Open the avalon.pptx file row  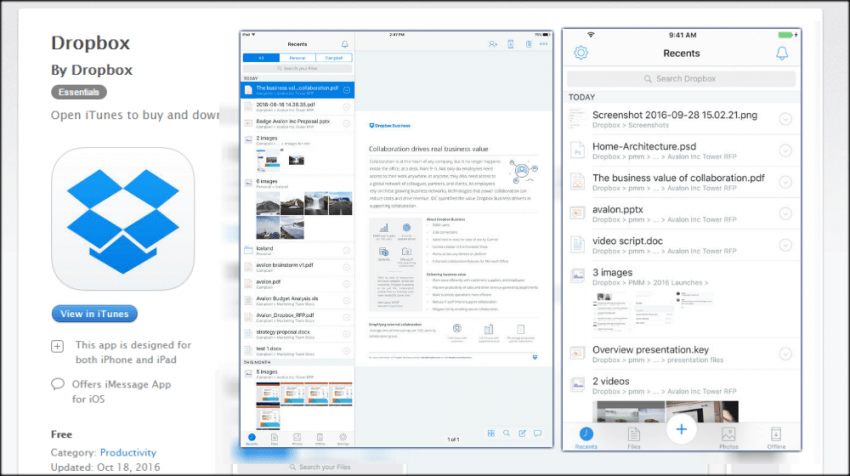[682, 214]
